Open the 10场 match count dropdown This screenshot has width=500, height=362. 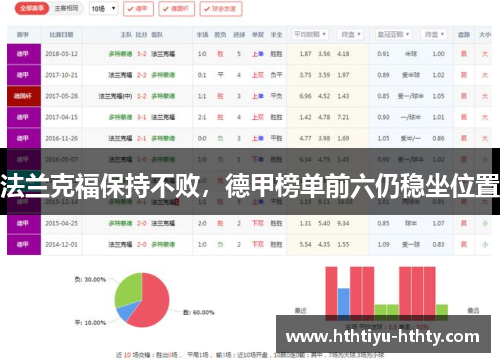104,9
